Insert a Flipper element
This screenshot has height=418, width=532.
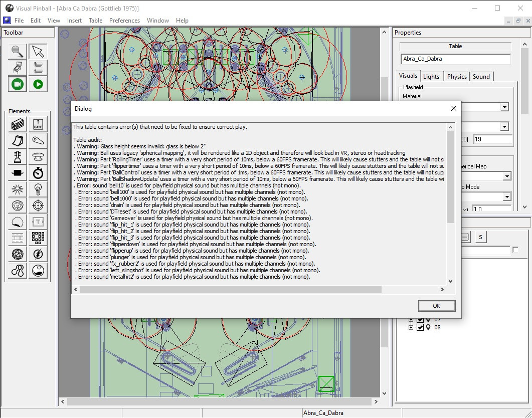click(38, 141)
